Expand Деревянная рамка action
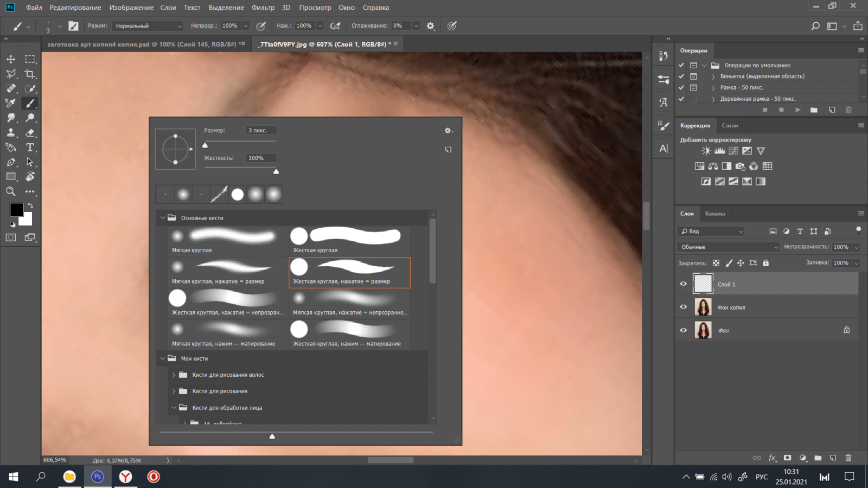 click(x=713, y=99)
